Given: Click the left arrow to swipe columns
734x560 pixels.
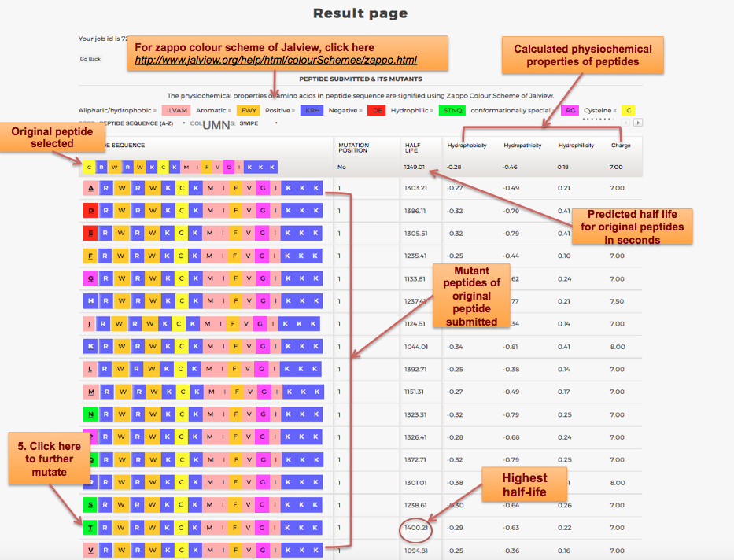Looking at the screenshot, I should [627, 123].
